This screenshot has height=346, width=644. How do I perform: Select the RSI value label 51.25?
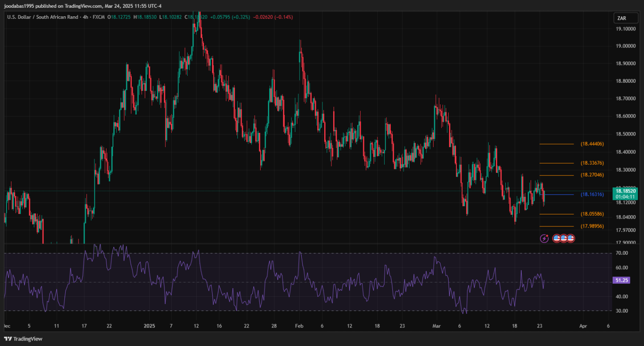622,280
